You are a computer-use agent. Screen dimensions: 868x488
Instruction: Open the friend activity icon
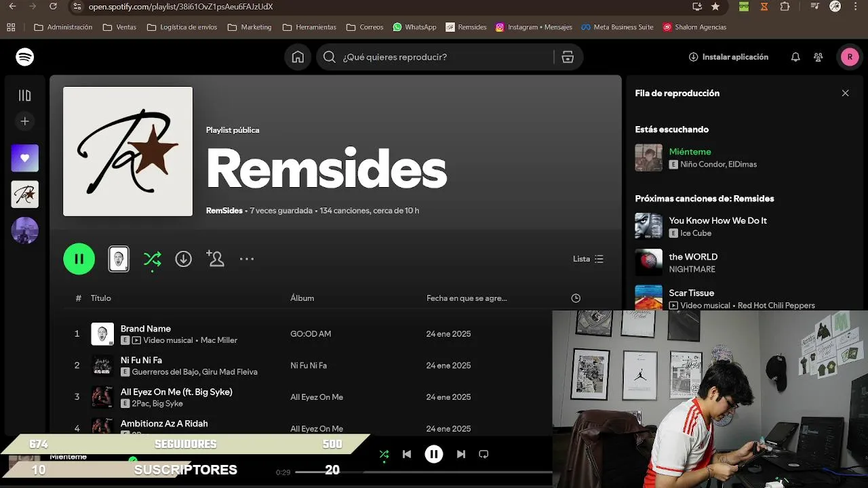[818, 57]
